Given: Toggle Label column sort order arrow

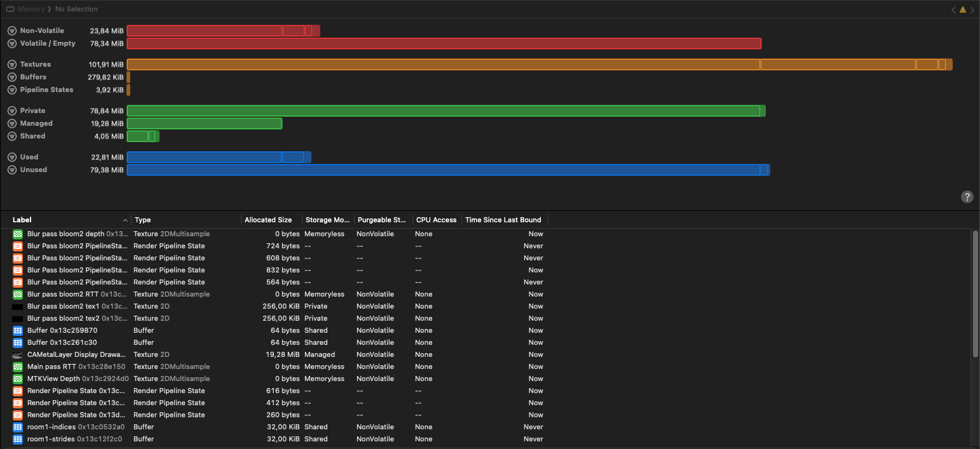Looking at the screenshot, I should point(125,220).
